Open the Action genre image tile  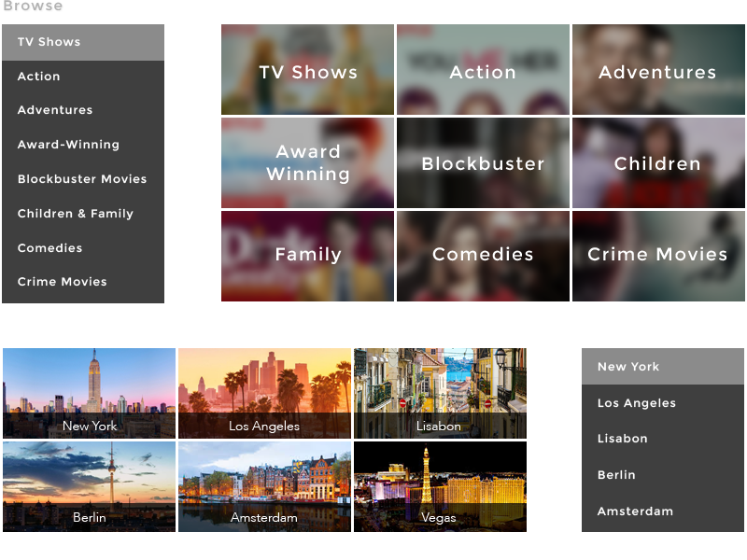pos(483,71)
